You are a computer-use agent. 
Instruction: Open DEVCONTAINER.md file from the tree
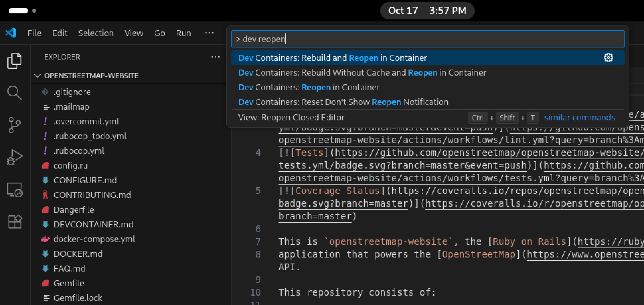(93, 224)
